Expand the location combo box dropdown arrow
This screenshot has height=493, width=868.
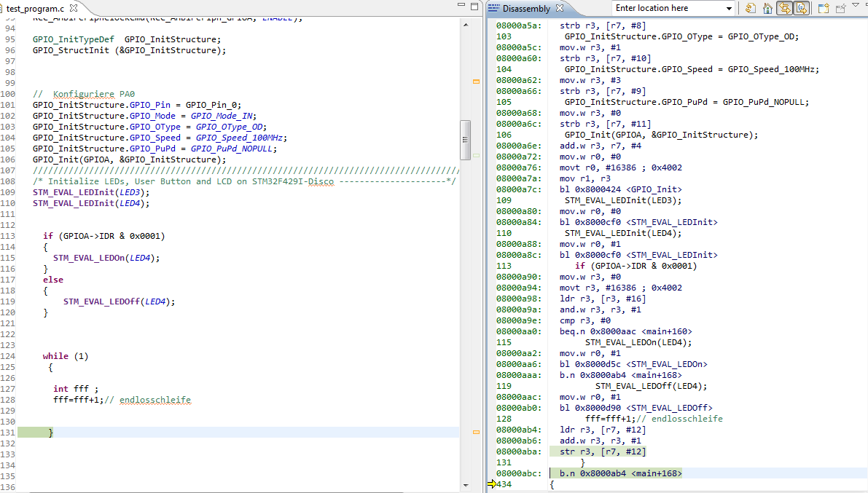(x=728, y=8)
